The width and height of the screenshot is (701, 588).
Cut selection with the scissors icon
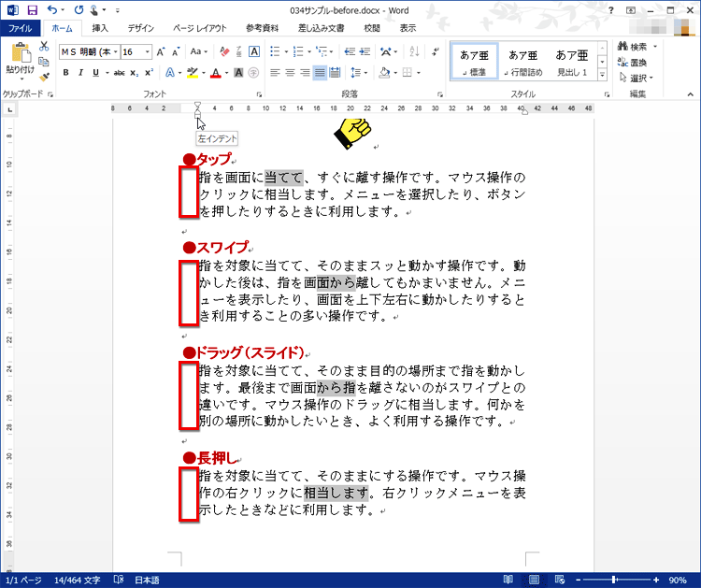[x=44, y=47]
